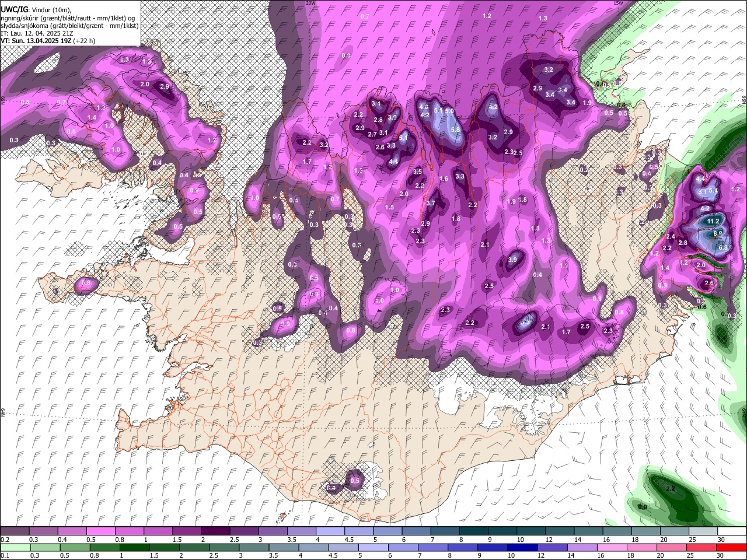The image size is (747, 560).
Task: Click the lavender 3.5 upper legend swatch
Action: click(x=302, y=531)
